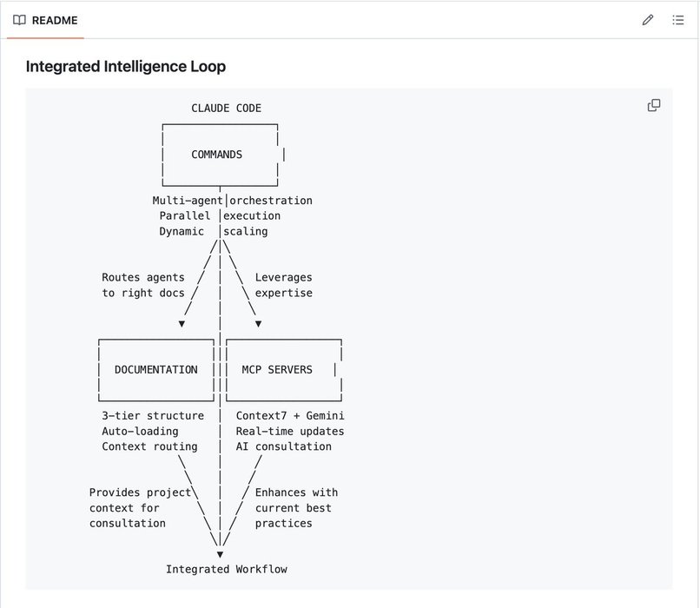Click the arrowhead above DOCUMENTATION box
Screen dimensions: 700x608
[x=182, y=324]
